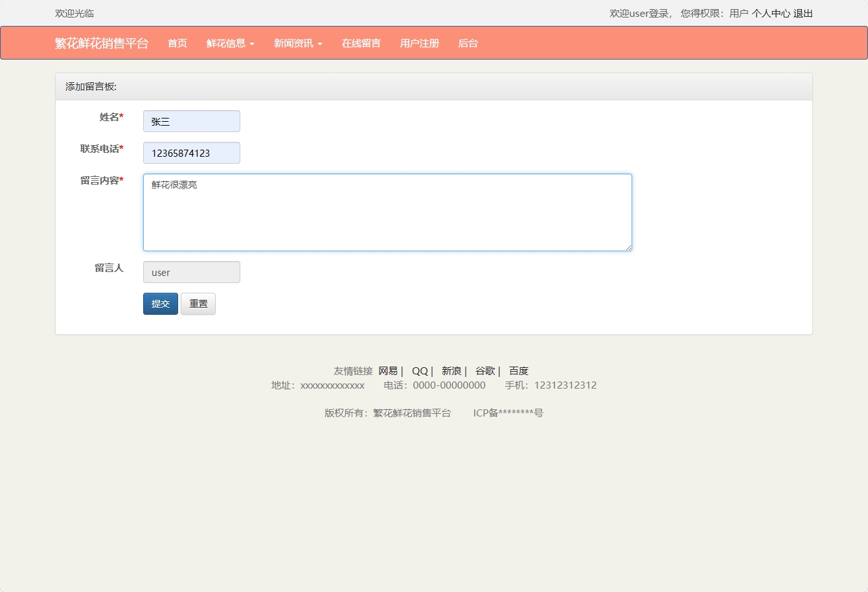The image size is (868, 592).
Task: Open the QQ footer link
Action: [x=419, y=370]
